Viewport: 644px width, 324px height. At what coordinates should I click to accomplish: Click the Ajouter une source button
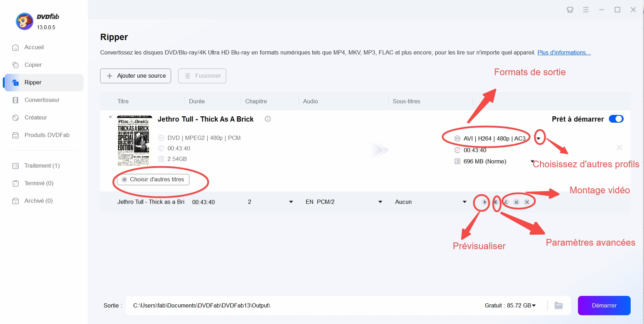click(x=136, y=76)
